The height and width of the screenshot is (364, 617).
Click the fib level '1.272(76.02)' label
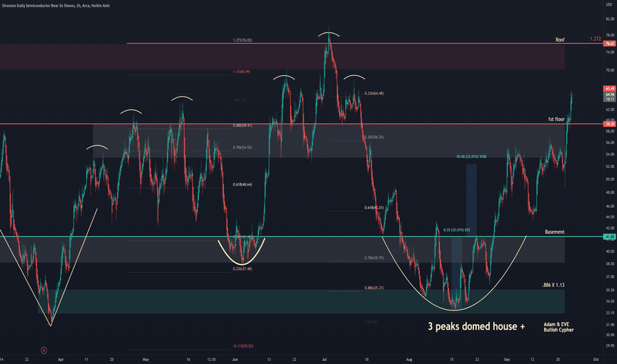pyautogui.click(x=242, y=40)
